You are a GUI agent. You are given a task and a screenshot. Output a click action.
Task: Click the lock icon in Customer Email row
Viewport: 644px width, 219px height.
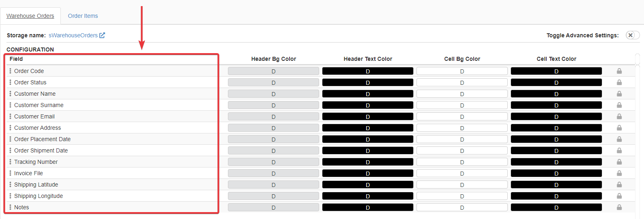tap(619, 116)
